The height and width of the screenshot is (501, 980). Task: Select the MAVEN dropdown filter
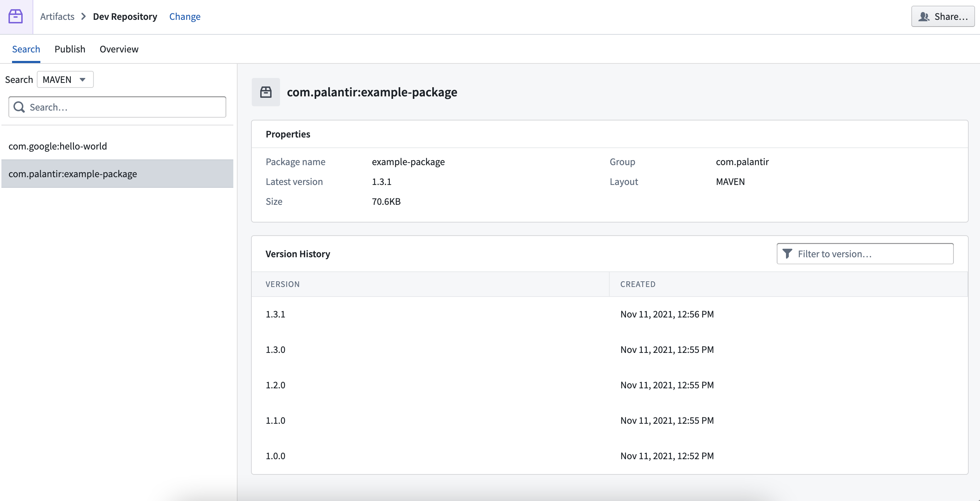click(x=64, y=79)
